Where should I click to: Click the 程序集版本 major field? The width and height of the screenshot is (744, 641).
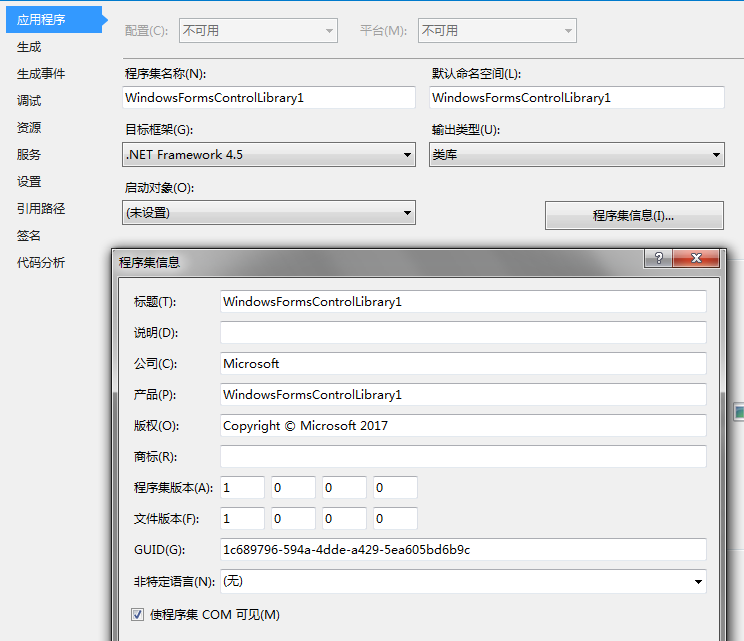click(242, 488)
